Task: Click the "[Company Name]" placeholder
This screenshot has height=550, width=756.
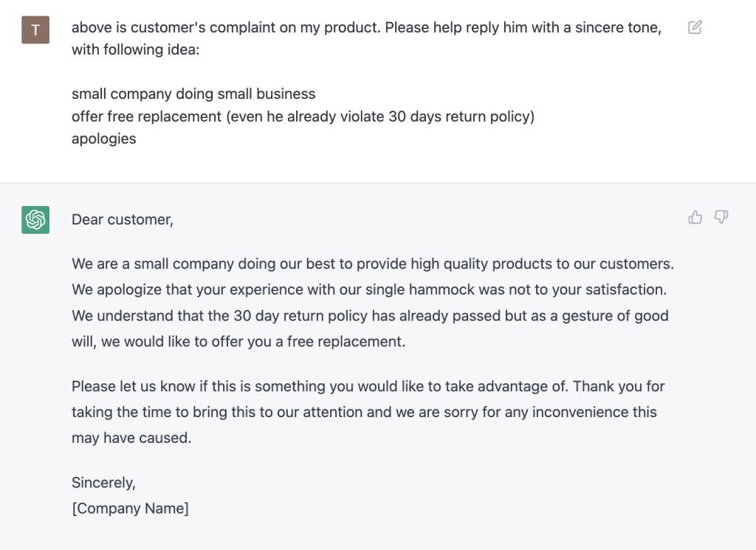Action: point(130,509)
